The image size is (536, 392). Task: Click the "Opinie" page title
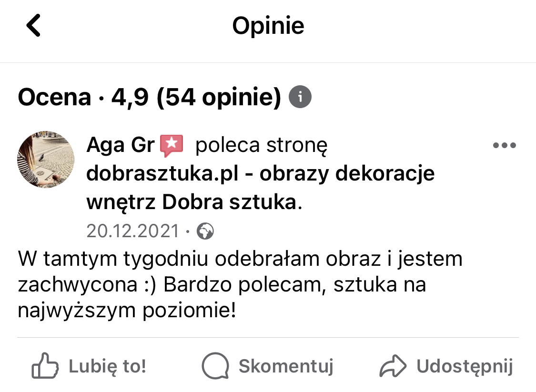tap(268, 26)
